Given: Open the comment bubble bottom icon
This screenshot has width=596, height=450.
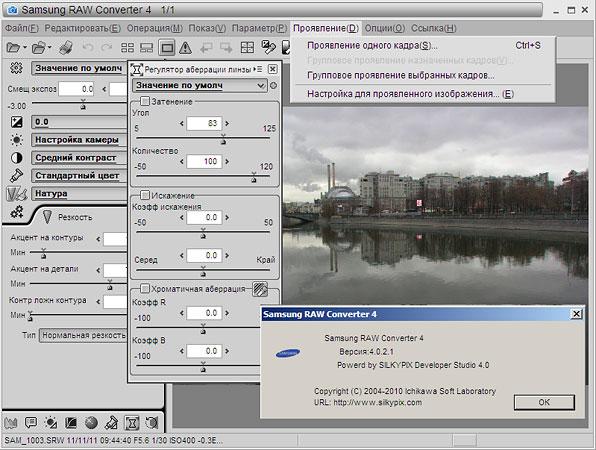Looking at the screenshot, I should click(31, 423).
